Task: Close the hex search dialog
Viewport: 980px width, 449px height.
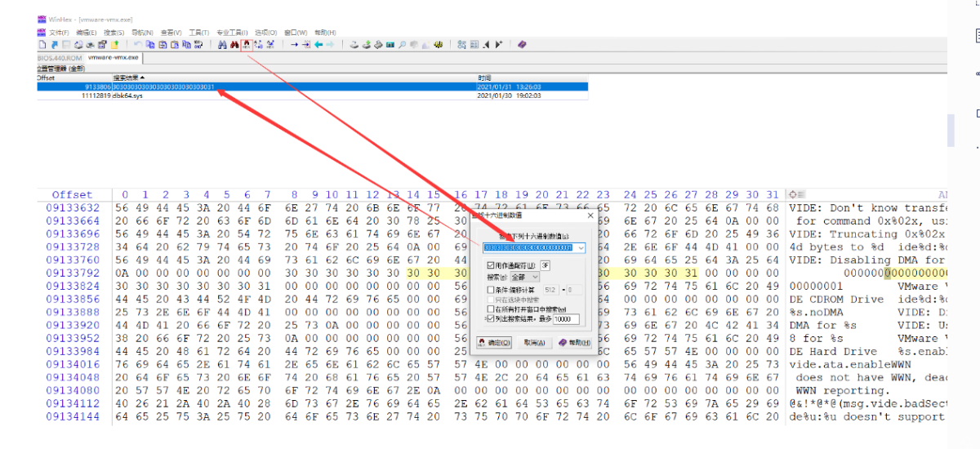Action: tap(590, 216)
